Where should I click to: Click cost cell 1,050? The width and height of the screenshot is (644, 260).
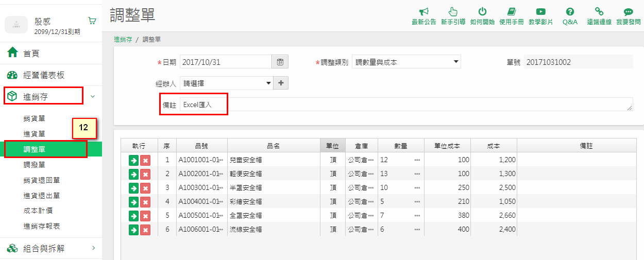(x=494, y=202)
